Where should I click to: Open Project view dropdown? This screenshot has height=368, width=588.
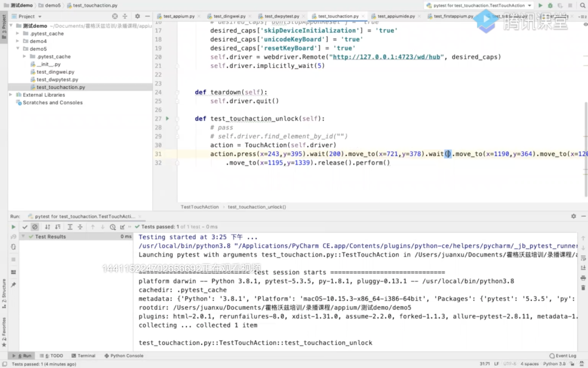pyautogui.click(x=40, y=16)
